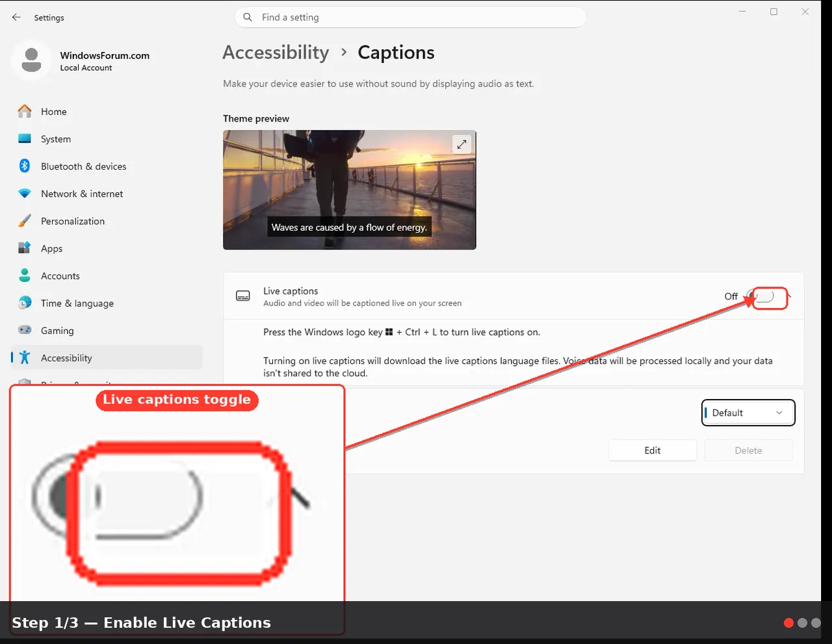Open Network & internet wifi icon
Screen dimensions: 832x644
(25, 194)
